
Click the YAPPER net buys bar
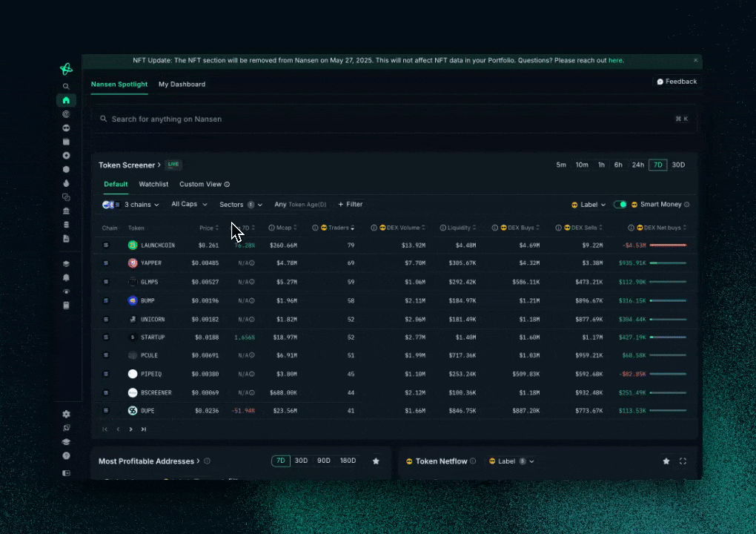click(668, 263)
